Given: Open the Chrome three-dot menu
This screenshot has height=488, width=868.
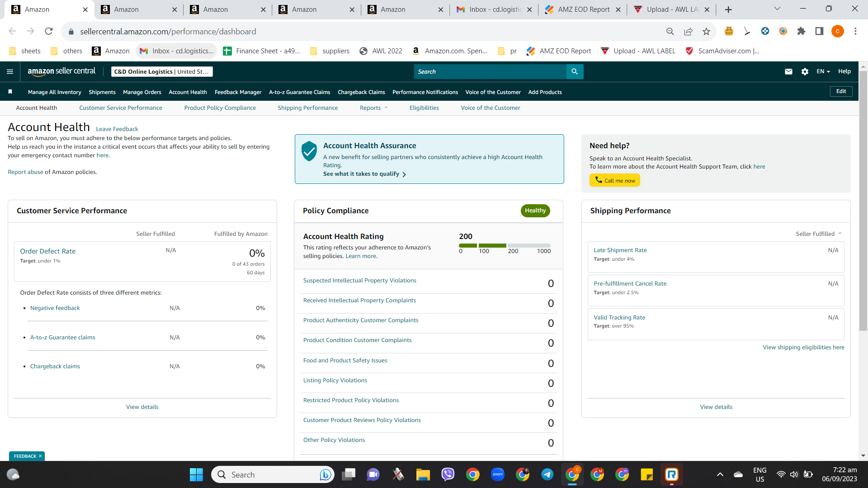Looking at the screenshot, I should tap(855, 31).
